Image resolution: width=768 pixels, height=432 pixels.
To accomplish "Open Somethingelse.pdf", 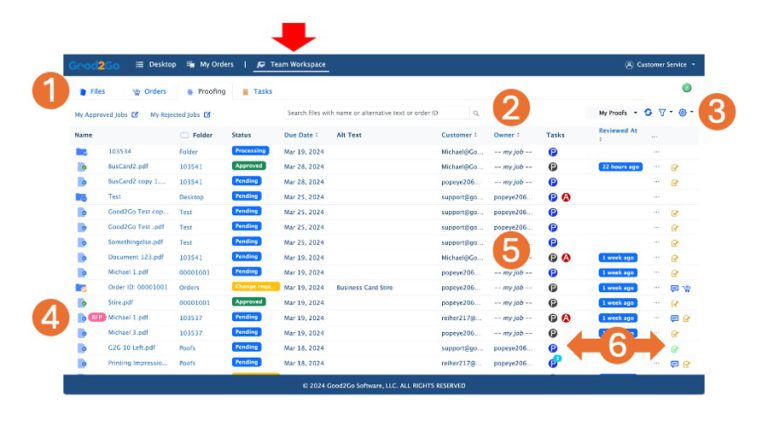I will point(135,242).
